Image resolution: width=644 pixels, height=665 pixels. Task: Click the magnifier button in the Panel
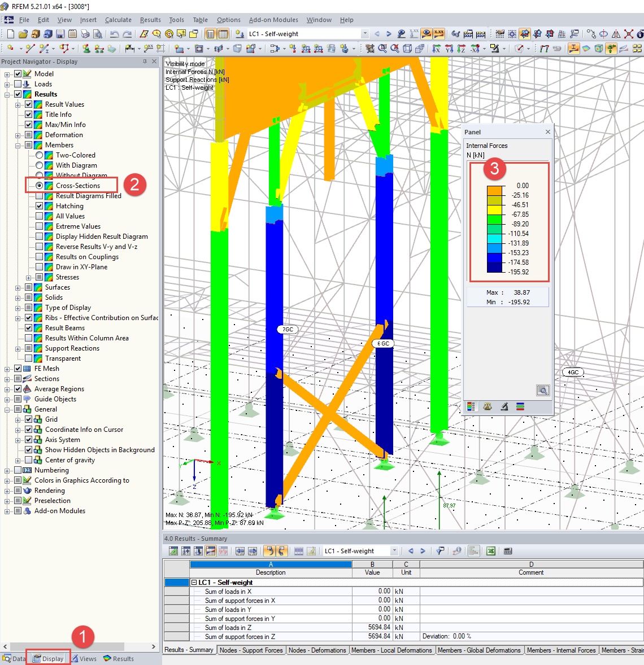(542, 391)
